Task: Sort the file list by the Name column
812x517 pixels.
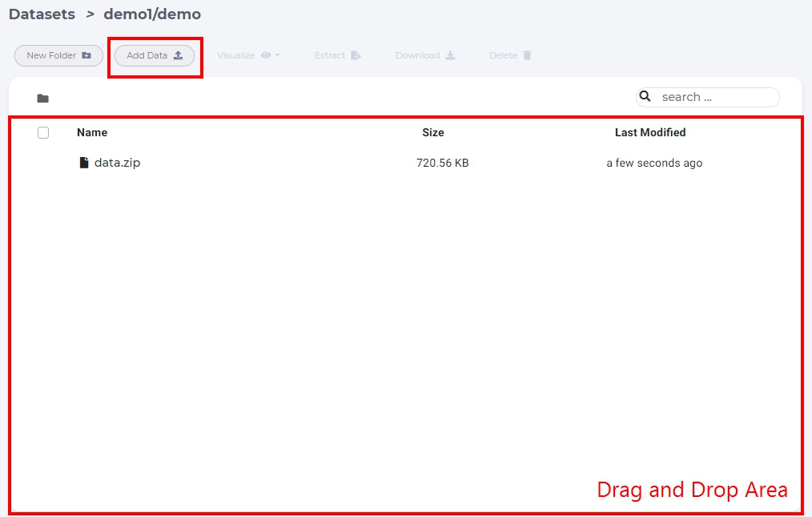Action: click(x=92, y=133)
